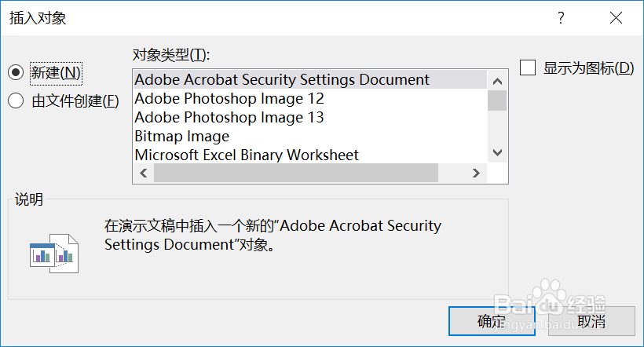Enable the 显示为图标(D) checkbox

528,68
